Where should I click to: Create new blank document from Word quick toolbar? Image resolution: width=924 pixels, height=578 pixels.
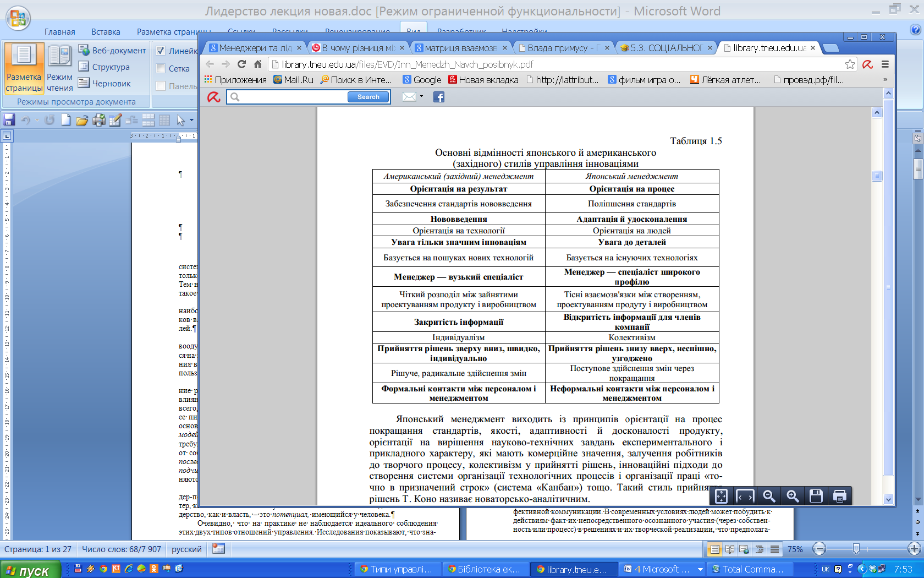point(66,120)
